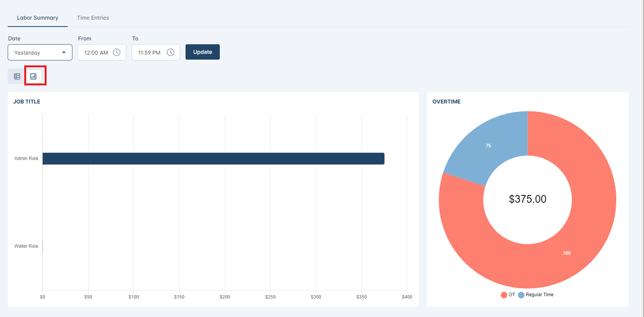Select the chart view icon
The image size is (644, 317).
33,76
